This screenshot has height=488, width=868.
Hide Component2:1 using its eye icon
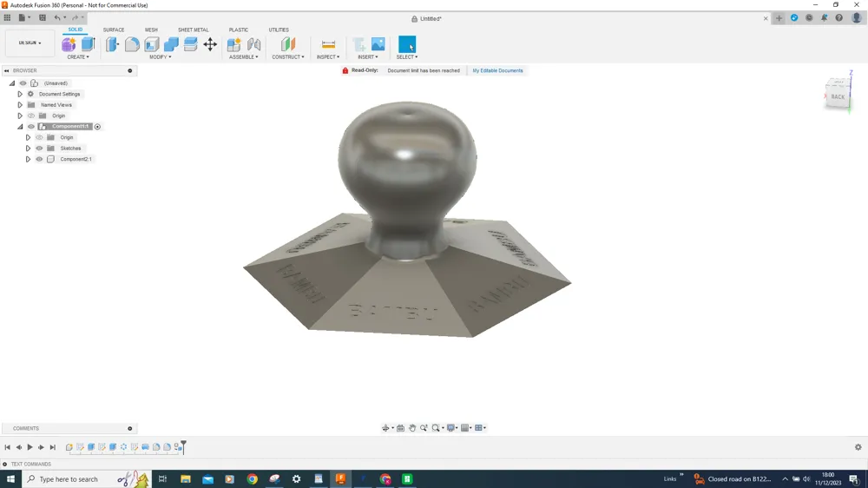pyautogui.click(x=39, y=159)
